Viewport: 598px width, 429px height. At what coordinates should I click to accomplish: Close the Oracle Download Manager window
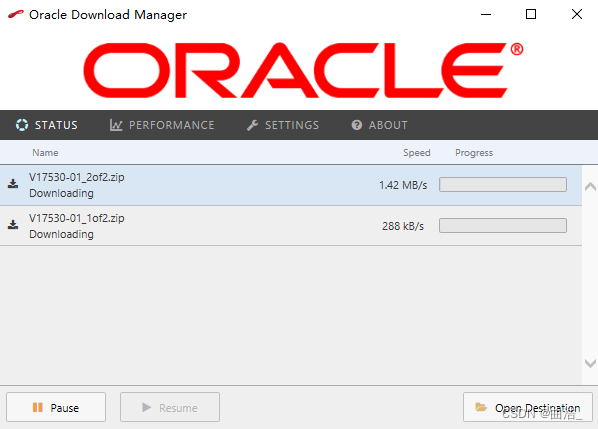577,14
